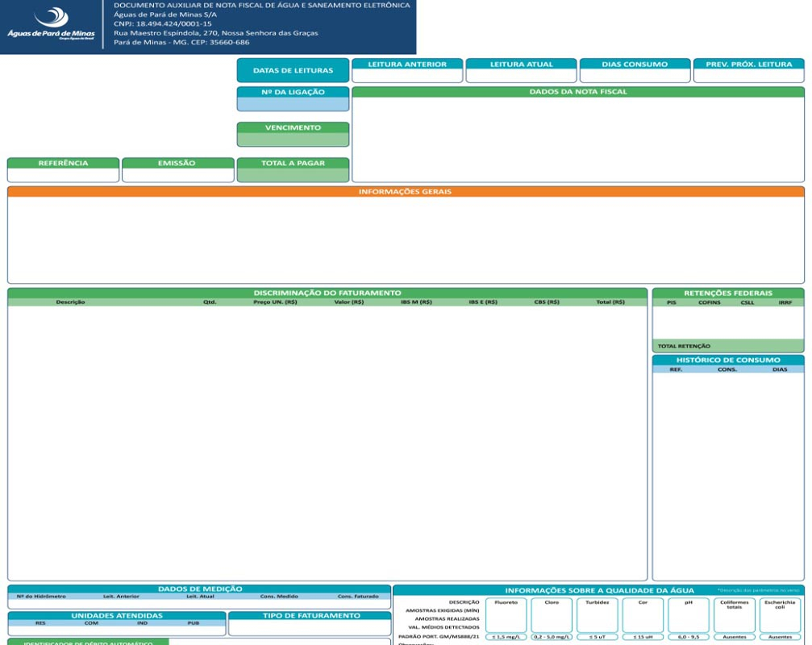Screen dimensions: 812x645
Task: Select the Referência field
Action: click(63, 175)
